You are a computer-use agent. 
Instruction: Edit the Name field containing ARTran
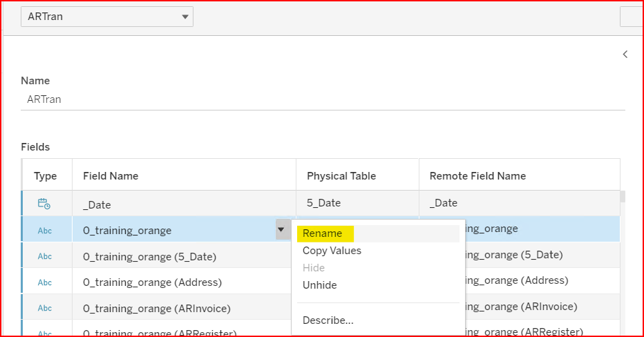point(322,99)
